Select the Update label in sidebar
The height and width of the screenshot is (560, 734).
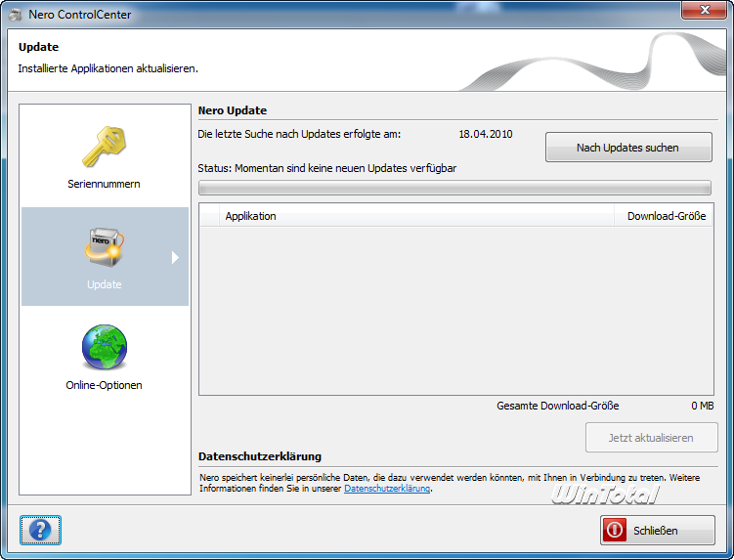click(105, 284)
